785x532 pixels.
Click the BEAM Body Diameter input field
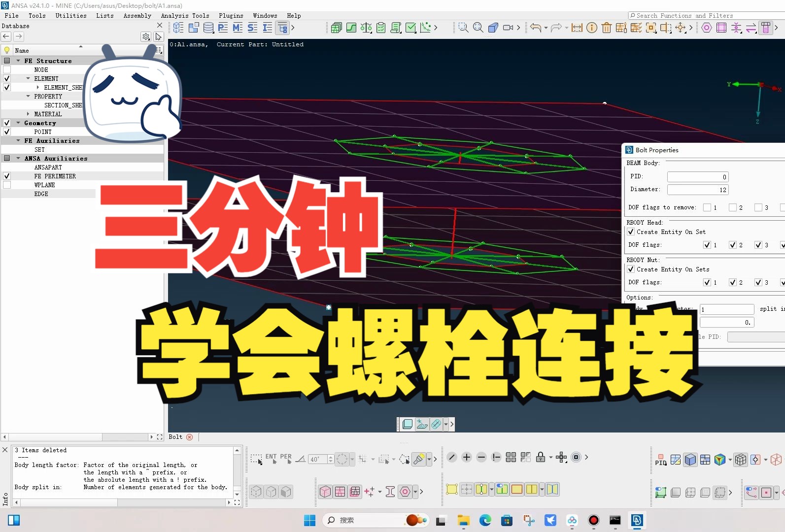(x=698, y=190)
